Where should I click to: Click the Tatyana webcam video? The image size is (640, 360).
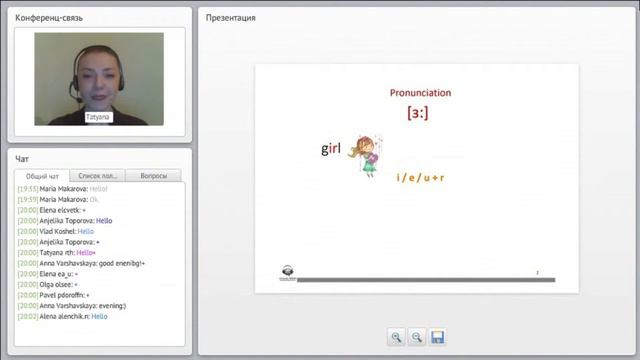click(x=99, y=79)
